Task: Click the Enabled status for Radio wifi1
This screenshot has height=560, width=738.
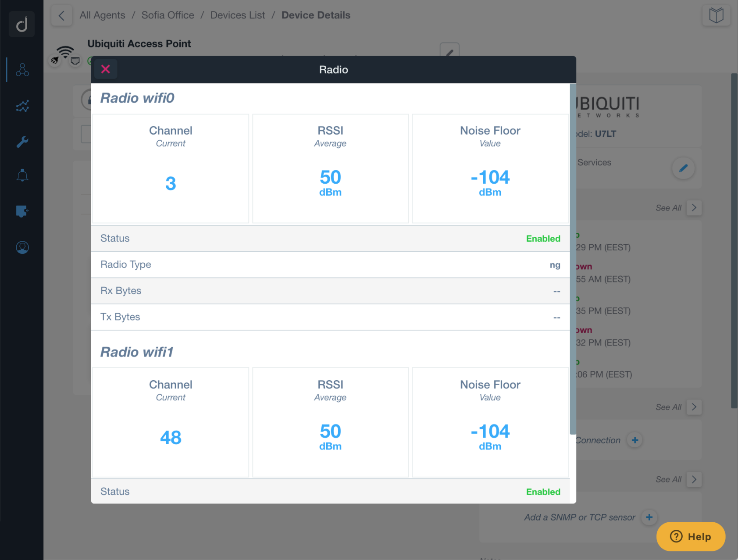Action: point(543,492)
